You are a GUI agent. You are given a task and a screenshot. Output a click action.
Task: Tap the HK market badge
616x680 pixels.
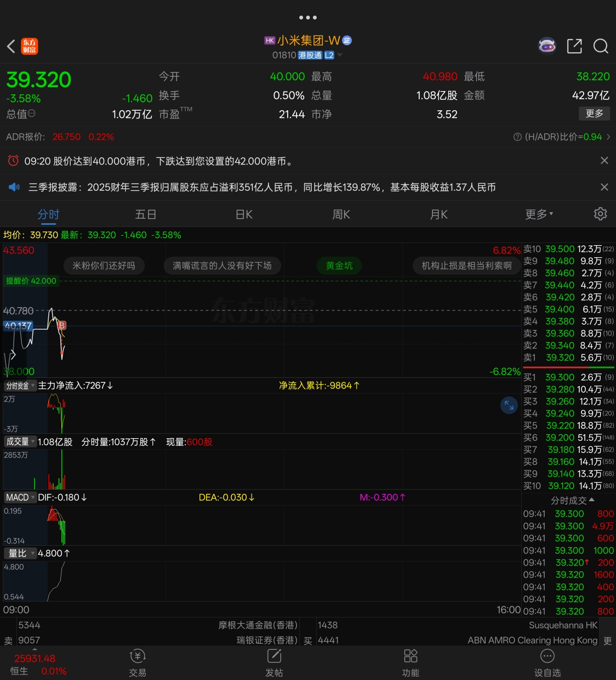coord(270,41)
